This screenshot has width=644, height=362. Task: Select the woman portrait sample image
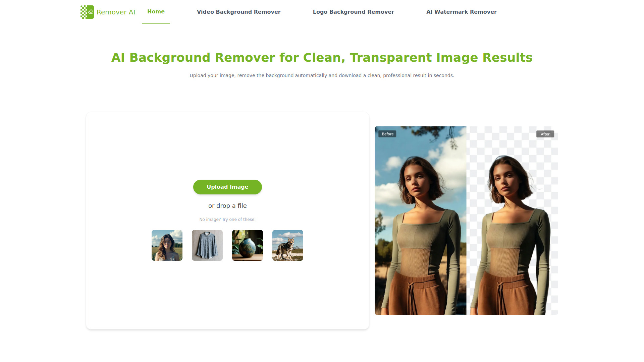pos(167,245)
